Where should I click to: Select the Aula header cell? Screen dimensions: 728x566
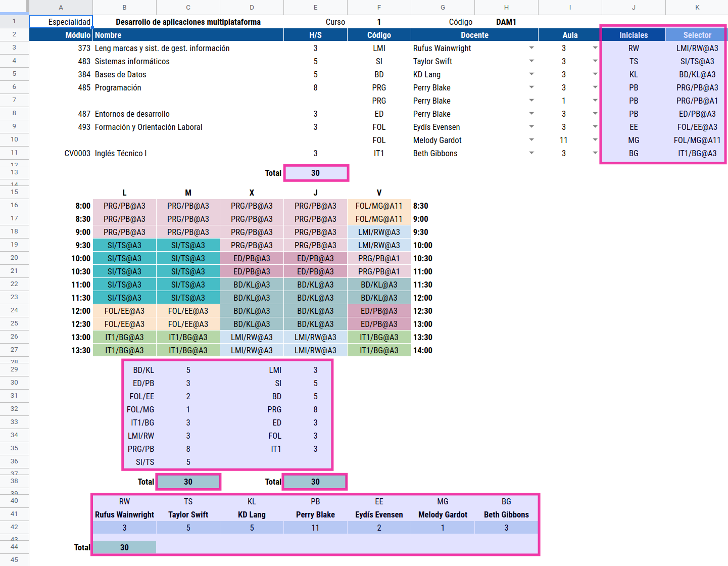(x=570, y=35)
